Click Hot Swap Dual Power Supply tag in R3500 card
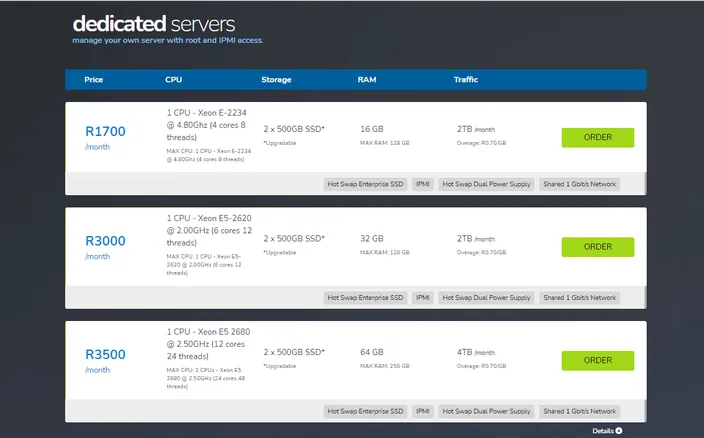Viewport: 704px width, 438px height. click(x=486, y=411)
